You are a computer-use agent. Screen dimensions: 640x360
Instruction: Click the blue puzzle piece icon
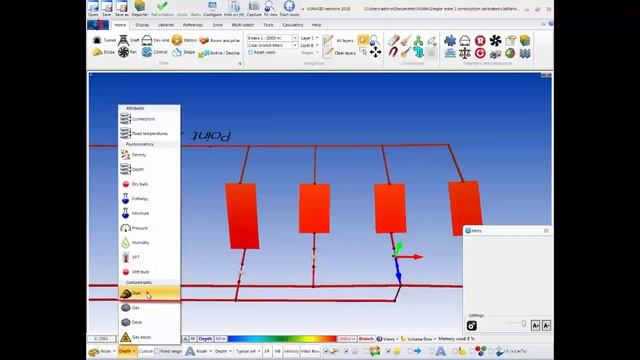coord(450,40)
